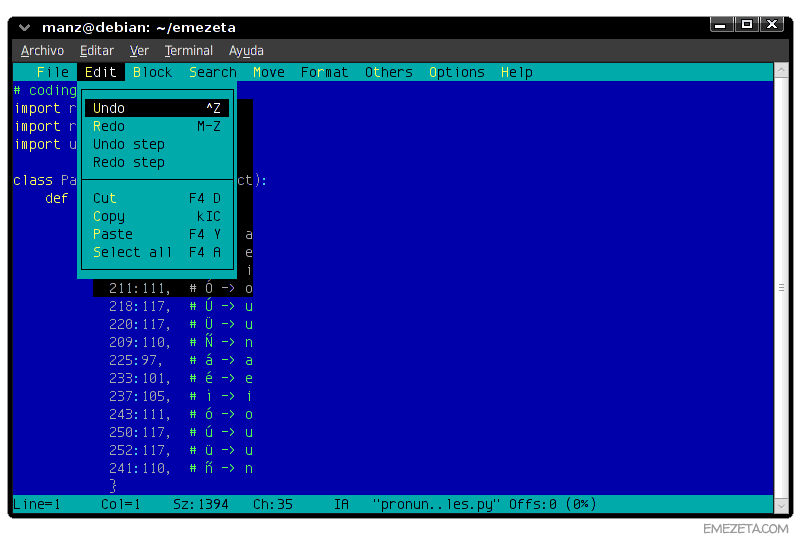Screen dimensions: 800x541
Task: Choose Redo M-Z from Edit menu
Action: click(x=157, y=126)
